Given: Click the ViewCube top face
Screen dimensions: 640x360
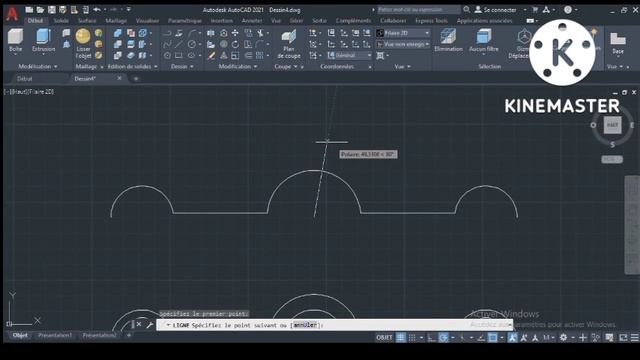Looking at the screenshot, I should [x=612, y=125].
